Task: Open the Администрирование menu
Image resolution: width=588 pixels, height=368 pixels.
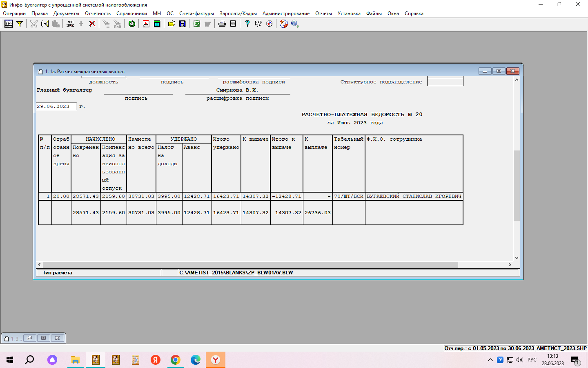Action: click(x=286, y=13)
